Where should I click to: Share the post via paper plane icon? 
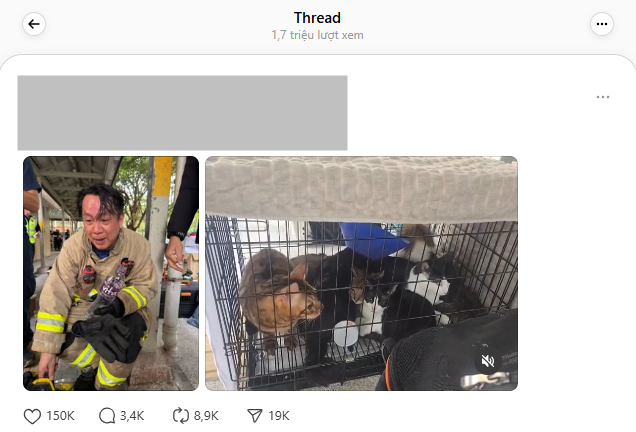pyautogui.click(x=255, y=416)
